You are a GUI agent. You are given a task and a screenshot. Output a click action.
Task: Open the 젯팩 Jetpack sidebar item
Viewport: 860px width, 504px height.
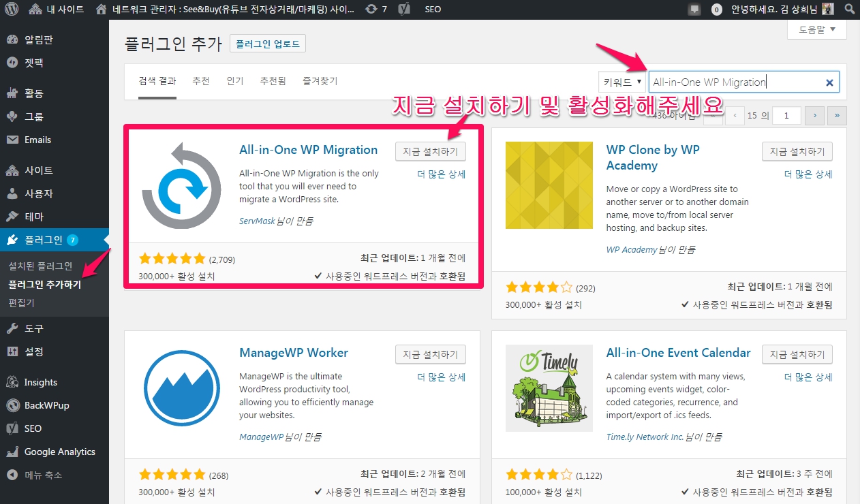pos(34,63)
